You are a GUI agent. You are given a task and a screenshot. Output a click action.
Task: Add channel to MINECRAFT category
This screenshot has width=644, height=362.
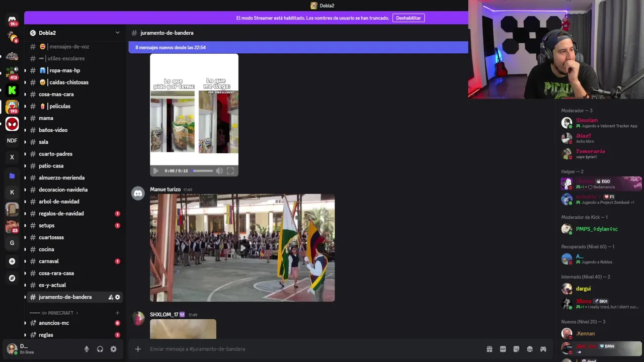(117, 313)
